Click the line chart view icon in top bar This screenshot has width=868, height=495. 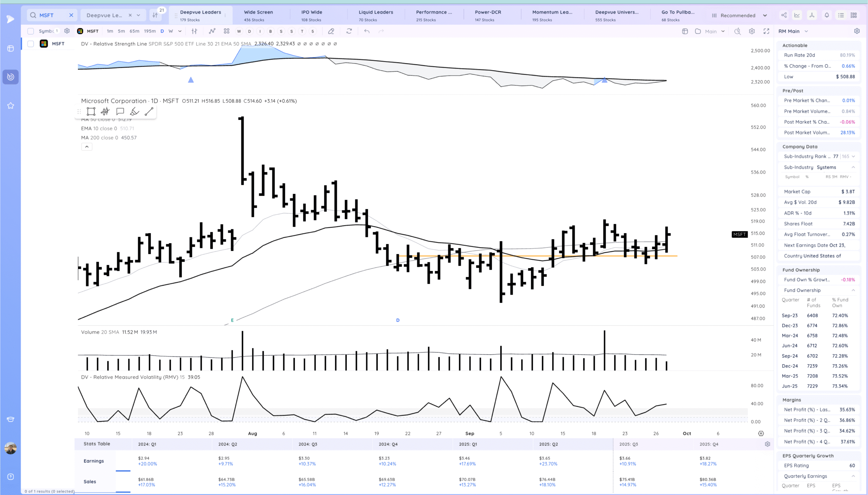[797, 15]
